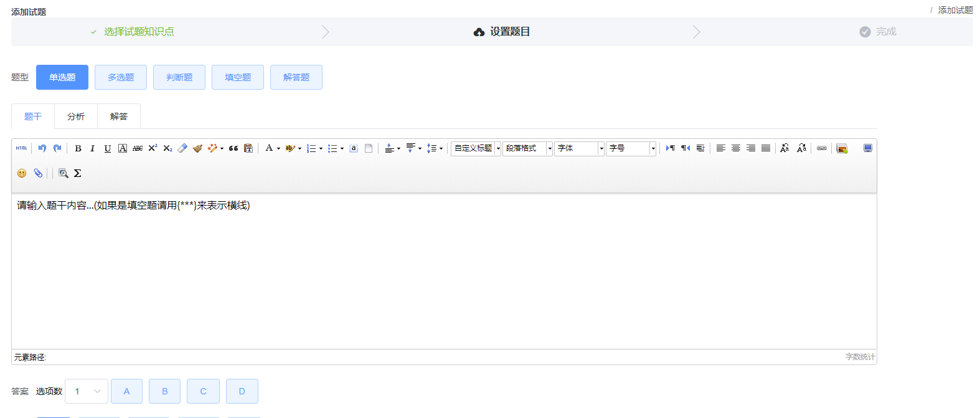The height and width of the screenshot is (418, 980).
Task: Justify text alignment
Action: pos(766,148)
